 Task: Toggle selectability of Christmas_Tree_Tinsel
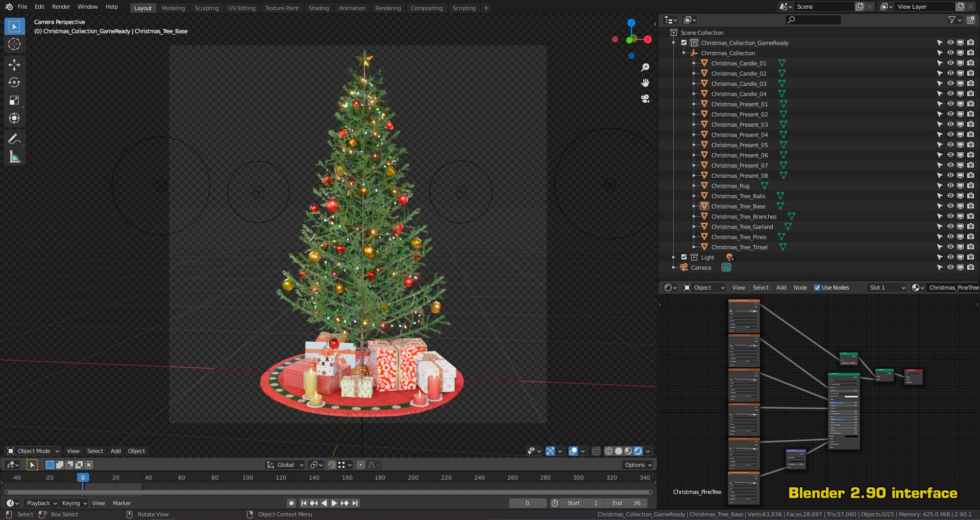pyautogui.click(x=940, y=247)
